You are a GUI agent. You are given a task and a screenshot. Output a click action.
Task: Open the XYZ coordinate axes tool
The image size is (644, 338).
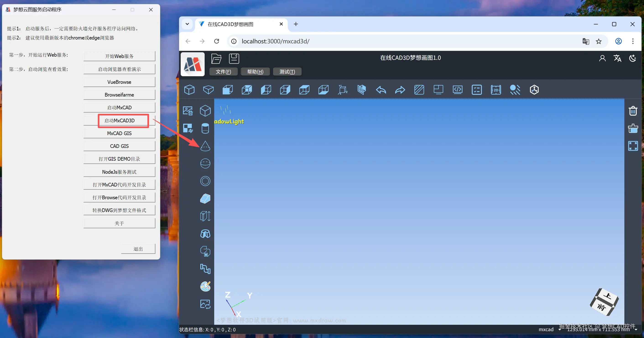(x=342, y=90)
